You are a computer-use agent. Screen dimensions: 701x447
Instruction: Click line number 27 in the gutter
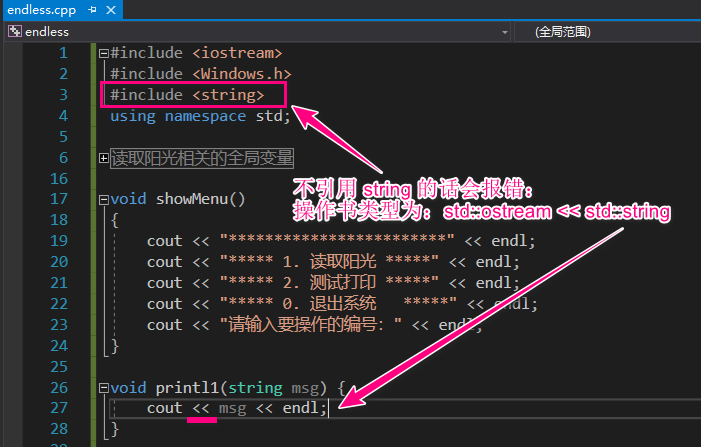click(59, 408)
